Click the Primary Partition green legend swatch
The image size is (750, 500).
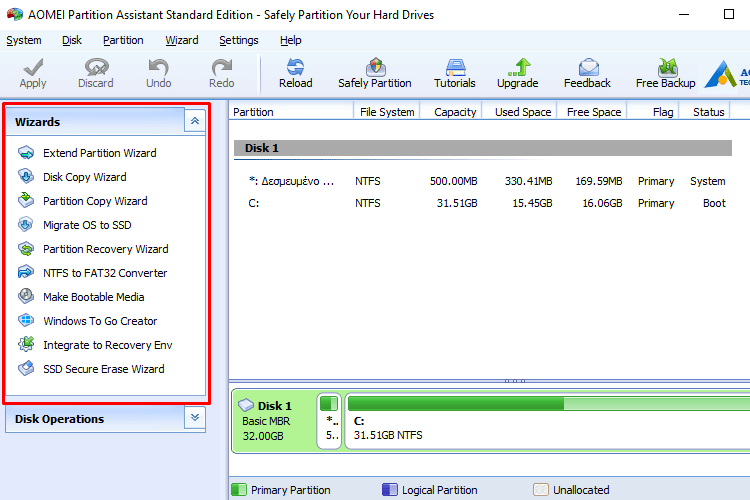click(239, 489)
